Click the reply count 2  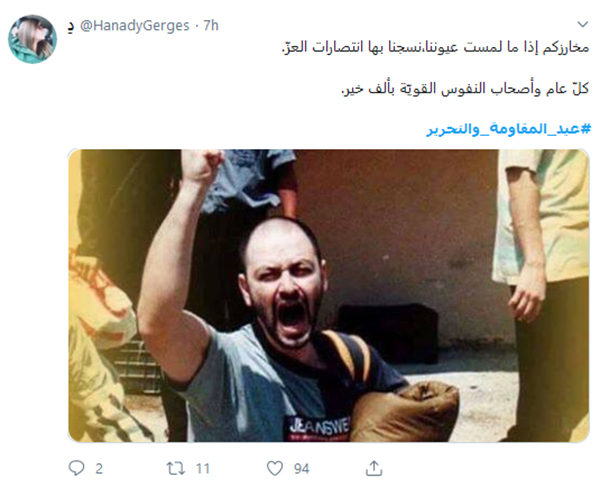point(99,469)
